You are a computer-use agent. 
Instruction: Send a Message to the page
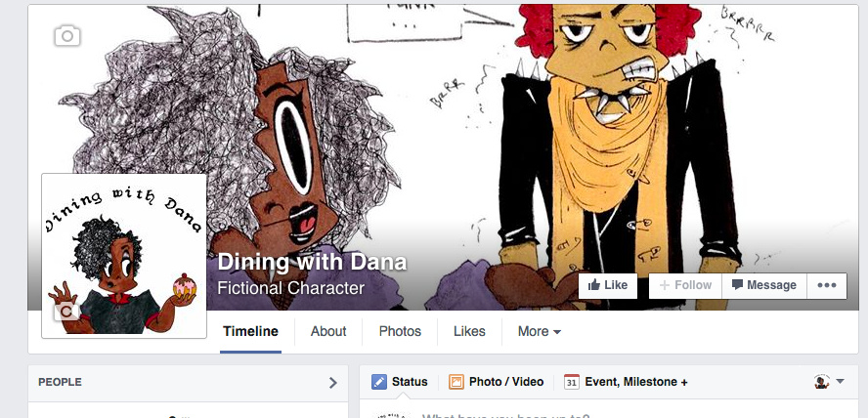tap(764, 285)
